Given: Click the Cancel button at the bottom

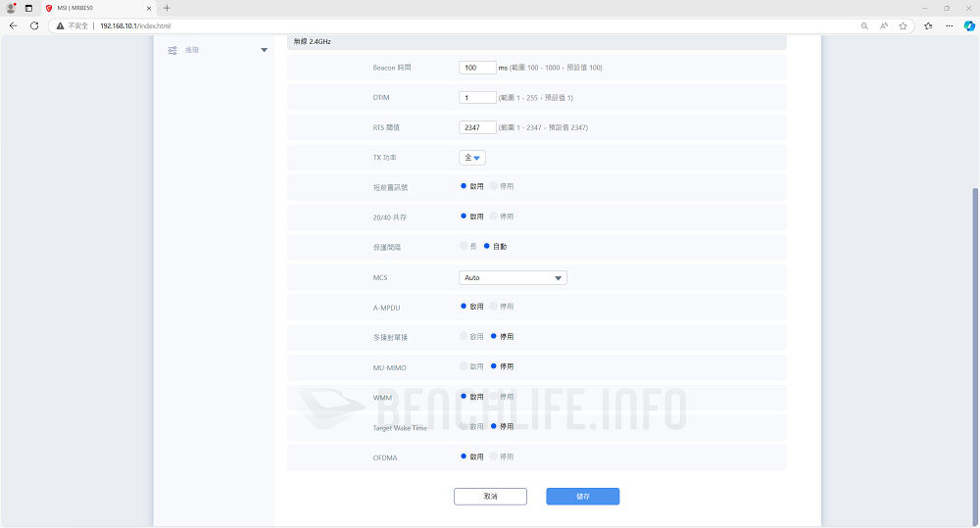Looking at the screenshot, I should point(491,496).
